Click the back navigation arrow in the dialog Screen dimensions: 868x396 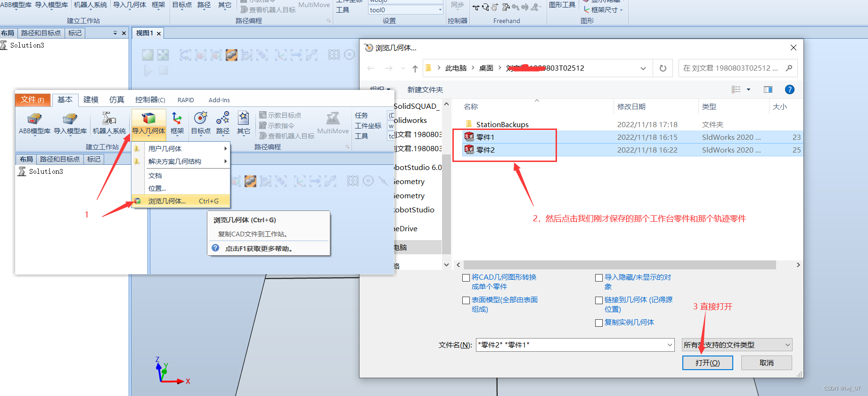[x=371, y=68]
